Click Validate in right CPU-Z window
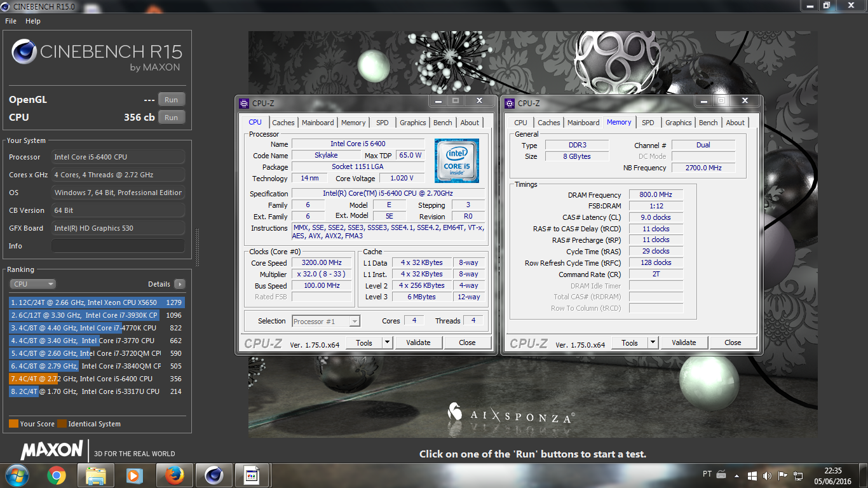The height and width of the screenshot is (488, 868). click(684, 342)
